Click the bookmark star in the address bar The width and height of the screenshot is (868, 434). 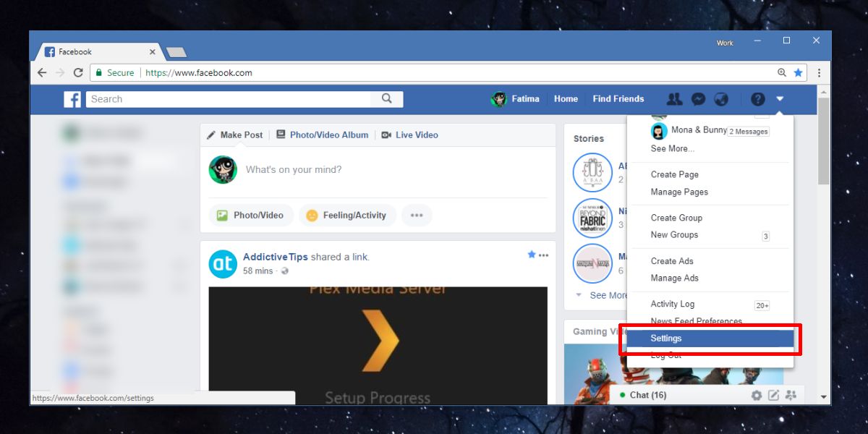coord(798,72)
